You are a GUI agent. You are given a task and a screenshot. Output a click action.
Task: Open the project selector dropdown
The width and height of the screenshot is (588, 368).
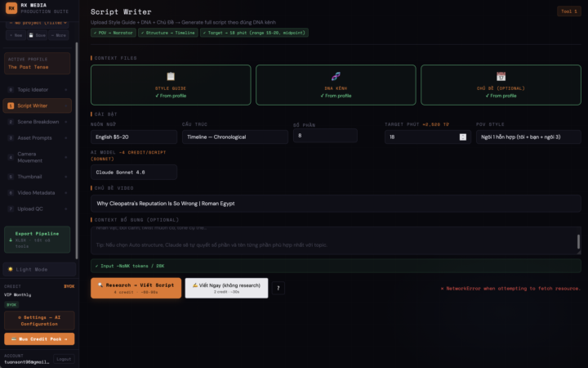[37, 23]
